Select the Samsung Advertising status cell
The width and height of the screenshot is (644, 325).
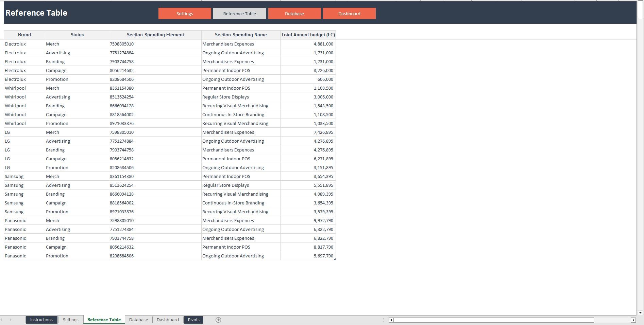77,185
